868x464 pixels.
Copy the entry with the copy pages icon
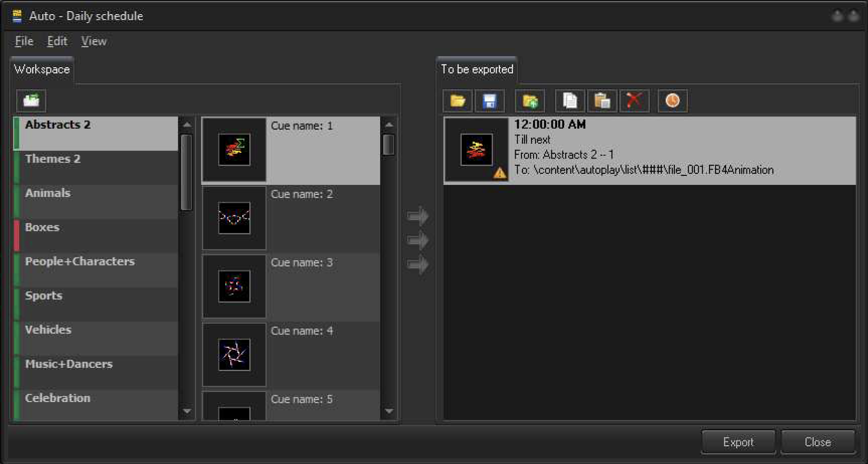pos(570,101)
